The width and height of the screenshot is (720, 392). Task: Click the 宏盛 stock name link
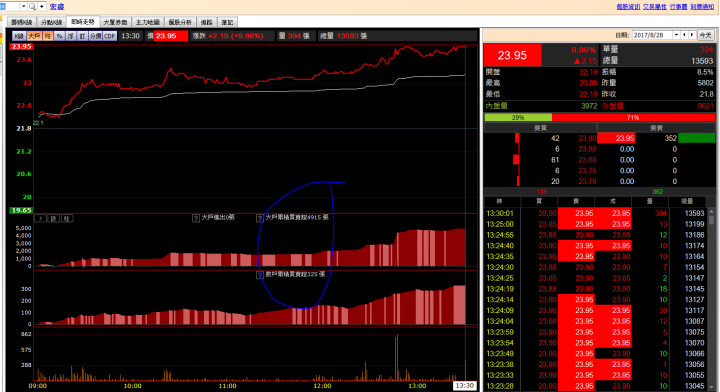(x=57, y=6)
